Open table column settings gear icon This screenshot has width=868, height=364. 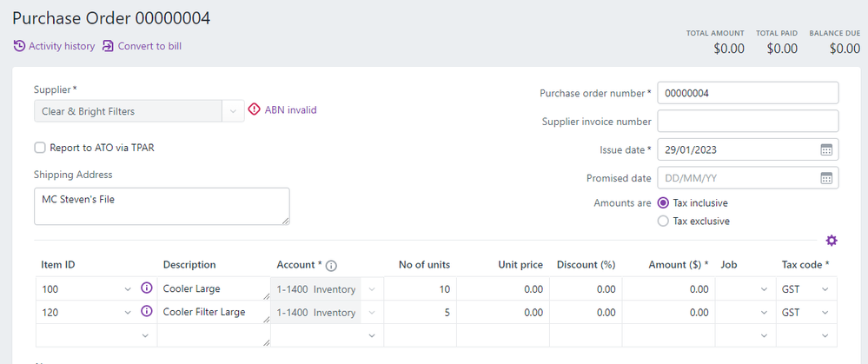click(832, 241)
